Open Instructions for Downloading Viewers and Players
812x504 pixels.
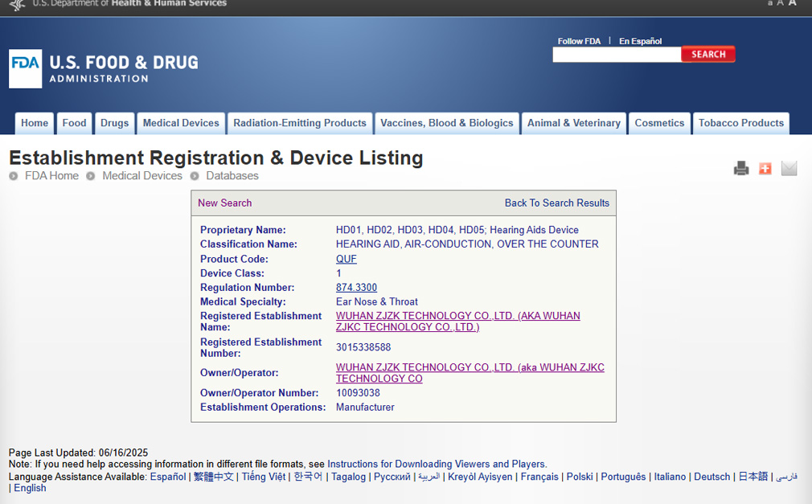[437, 464]
